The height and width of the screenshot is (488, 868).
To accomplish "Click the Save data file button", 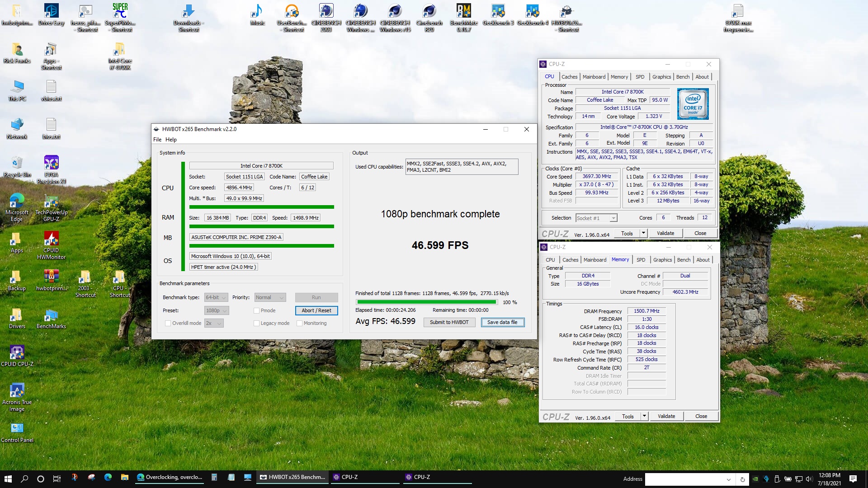I will [x=502, y=322].
